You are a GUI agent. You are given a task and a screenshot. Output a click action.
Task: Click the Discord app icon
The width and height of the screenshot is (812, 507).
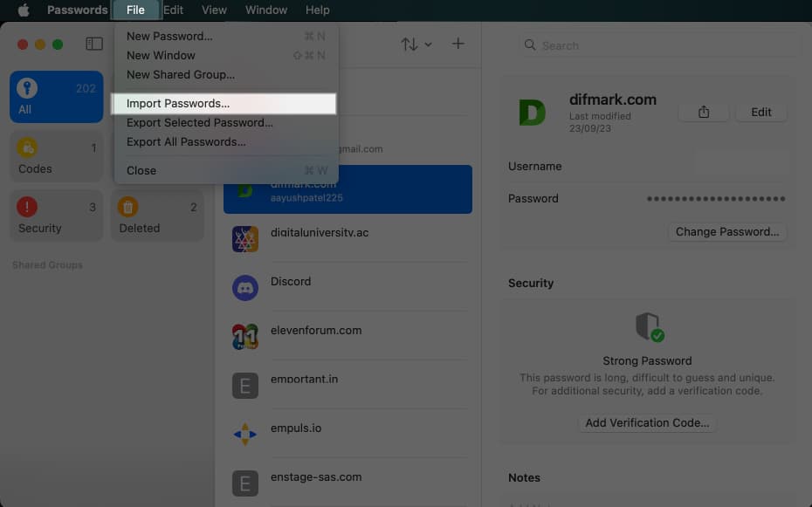[x=245, y=288]
